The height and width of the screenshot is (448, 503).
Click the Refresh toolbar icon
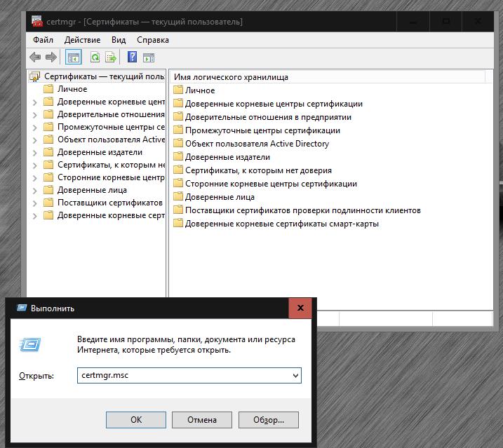tap(95, 57)
